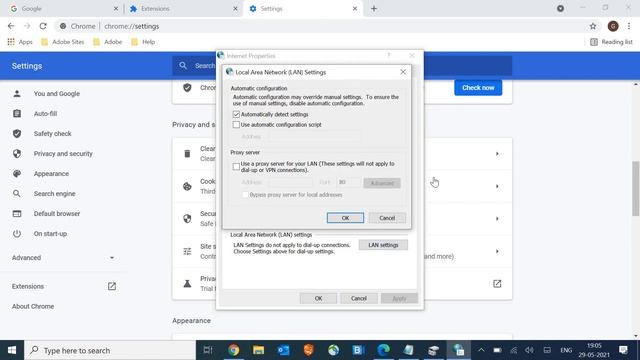Reload the page
640x360 pixels.
pos(43,26)
